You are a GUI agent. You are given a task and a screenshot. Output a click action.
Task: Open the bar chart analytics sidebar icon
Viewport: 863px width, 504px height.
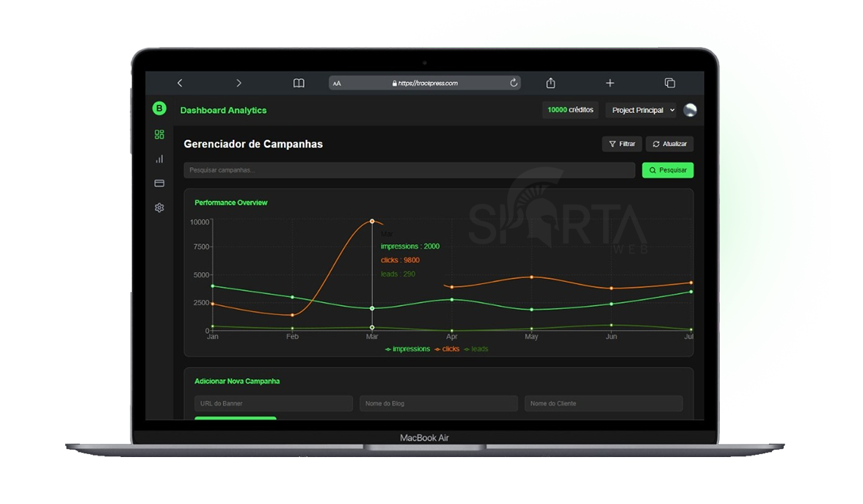pyautogui.click(x=159, y=158)
